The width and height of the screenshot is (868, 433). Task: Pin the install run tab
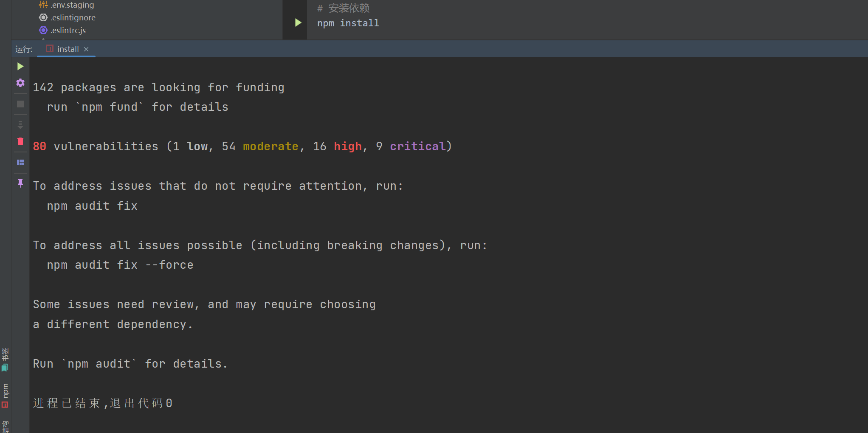click(x=20, y=183)
